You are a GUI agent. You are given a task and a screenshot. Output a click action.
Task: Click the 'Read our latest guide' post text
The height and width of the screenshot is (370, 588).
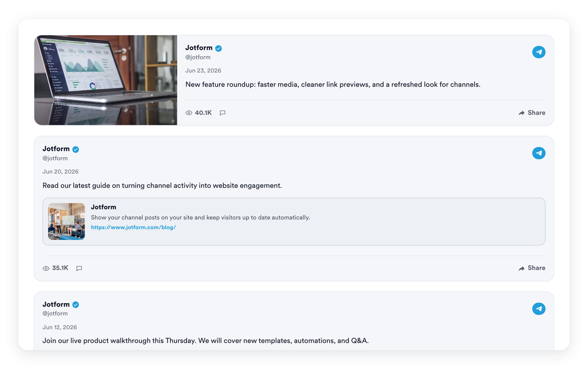(x=162, y=185)
